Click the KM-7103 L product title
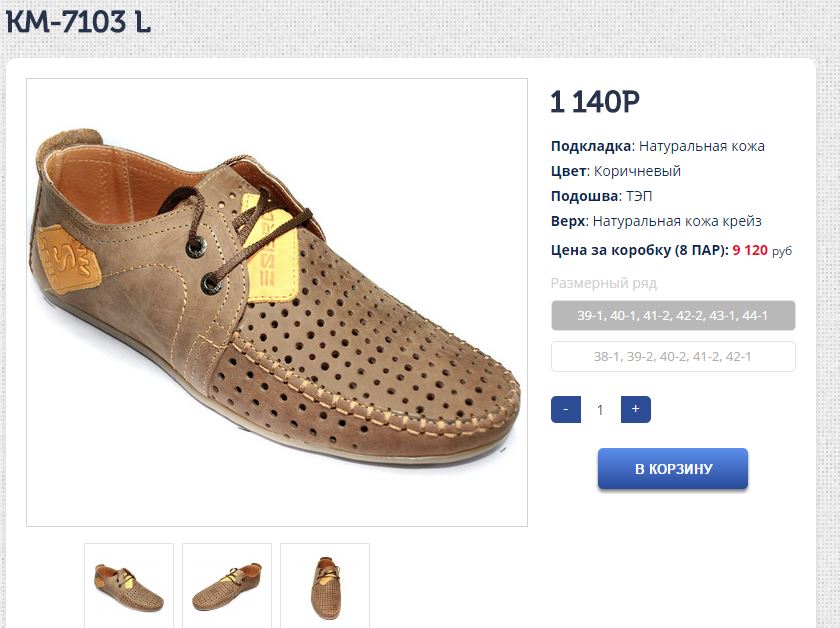Image resolution: width=840 pixels, height=628 pixels. (78, 22)
